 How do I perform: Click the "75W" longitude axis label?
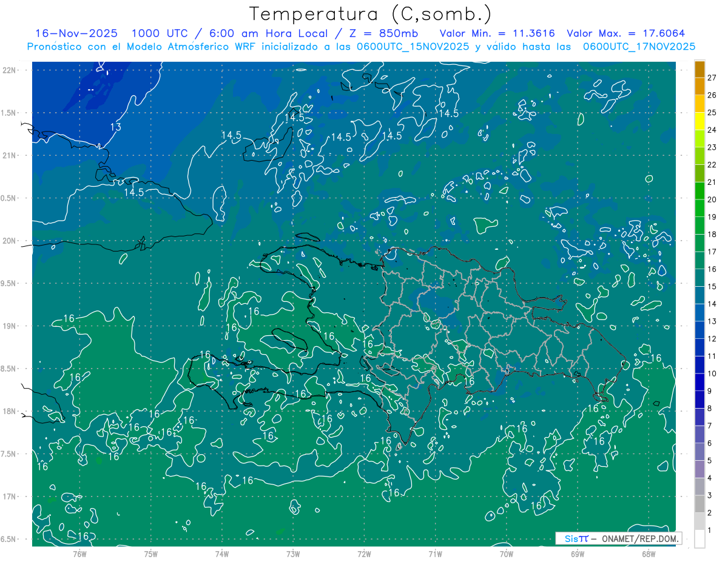[151, 554]
